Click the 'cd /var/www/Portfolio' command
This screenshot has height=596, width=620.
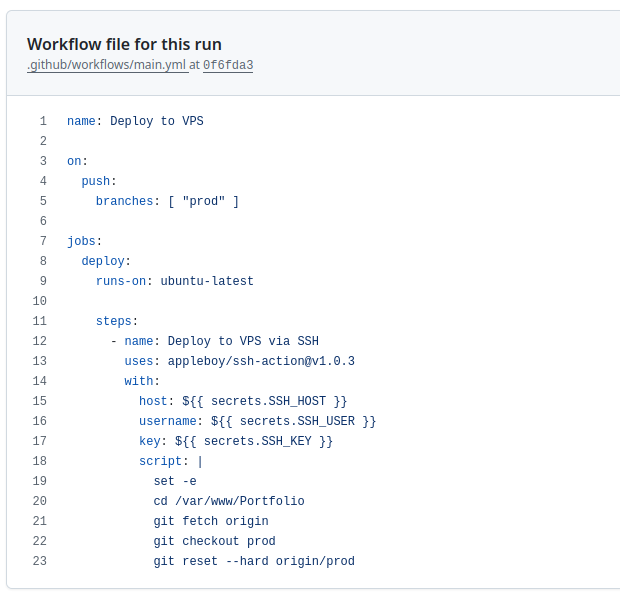[229, 501]
